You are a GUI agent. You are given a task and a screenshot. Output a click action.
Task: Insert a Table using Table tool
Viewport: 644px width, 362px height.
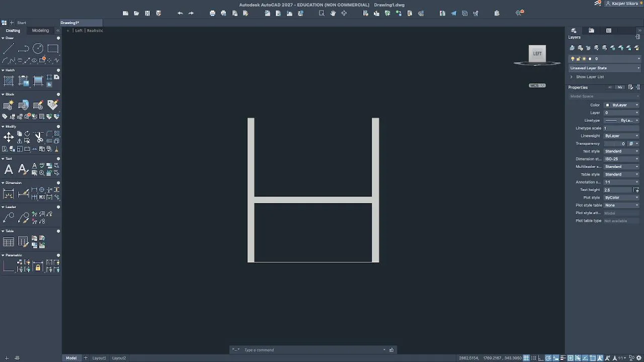pos(9,242)
